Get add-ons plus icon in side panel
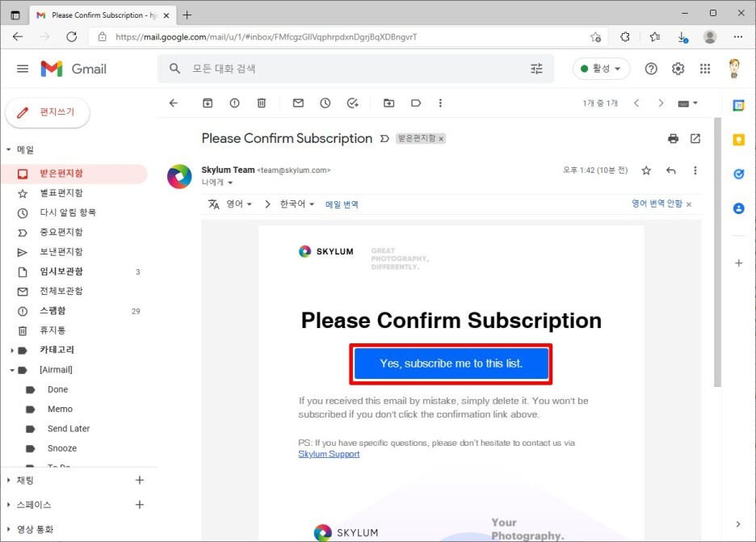This screenshot has height=542, width=756. 738,263
